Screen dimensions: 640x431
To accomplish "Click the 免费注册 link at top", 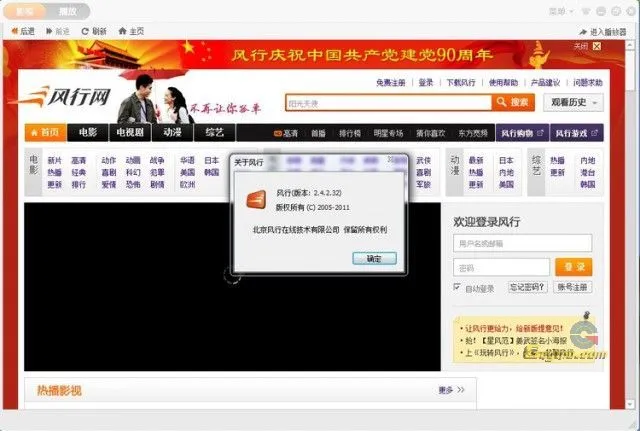I will [391, 83].
